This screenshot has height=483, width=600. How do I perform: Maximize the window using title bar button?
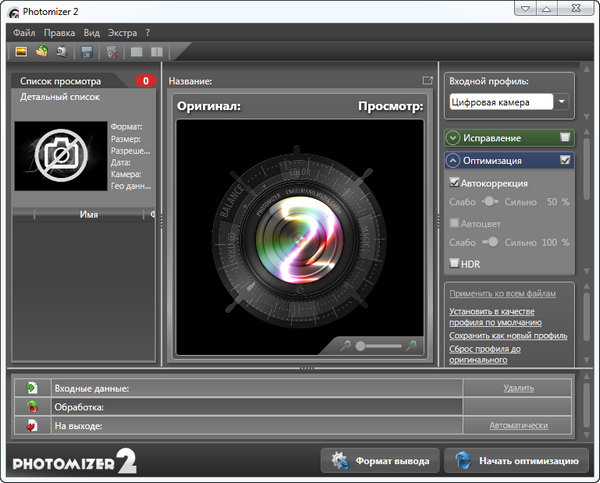point(547,8)
